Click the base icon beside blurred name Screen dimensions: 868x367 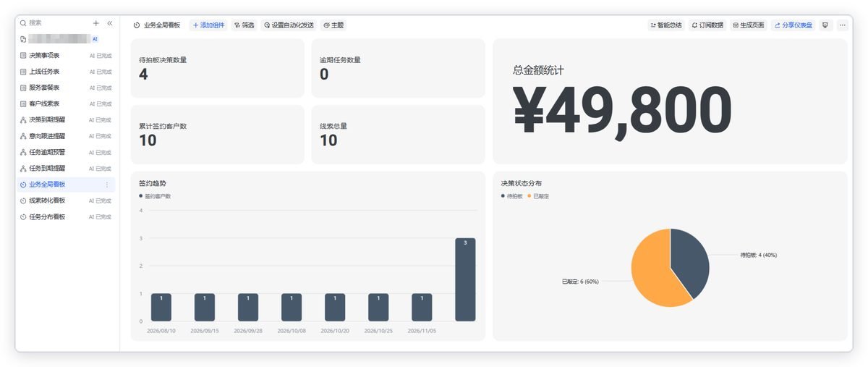(23, 39)
